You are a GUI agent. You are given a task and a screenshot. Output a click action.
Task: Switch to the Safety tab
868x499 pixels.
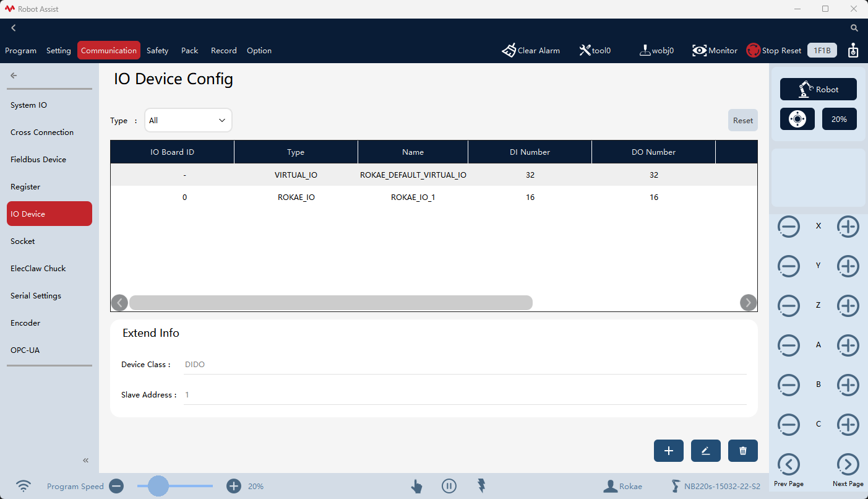coord(157,51)
